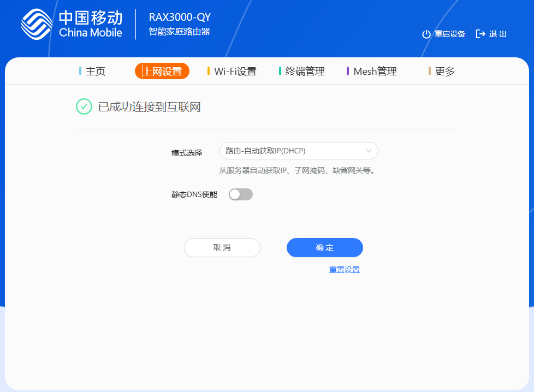Screen dimensions: 534x392
Task: Switch to the Wi-Fi设置 tab
Action: pos(235,72)
